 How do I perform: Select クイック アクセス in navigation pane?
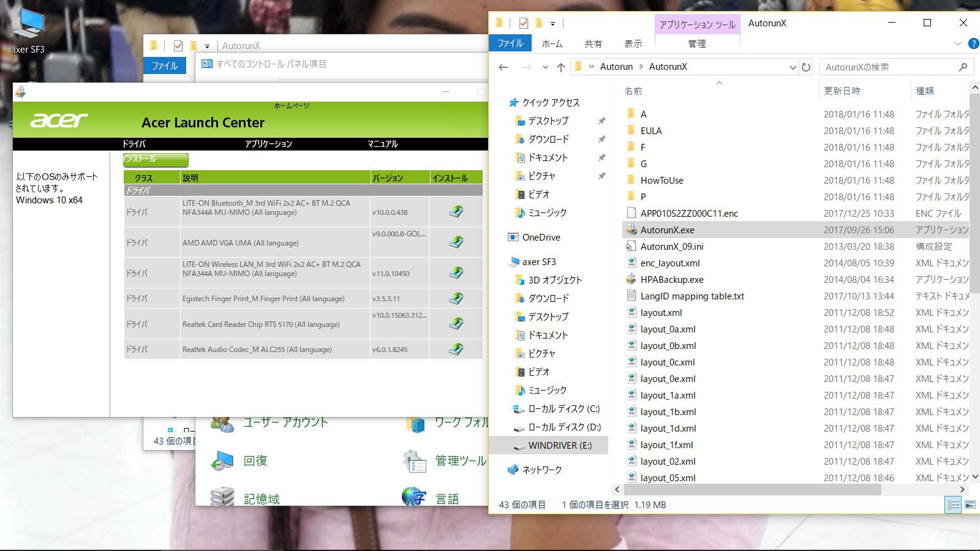coord(544,102)
